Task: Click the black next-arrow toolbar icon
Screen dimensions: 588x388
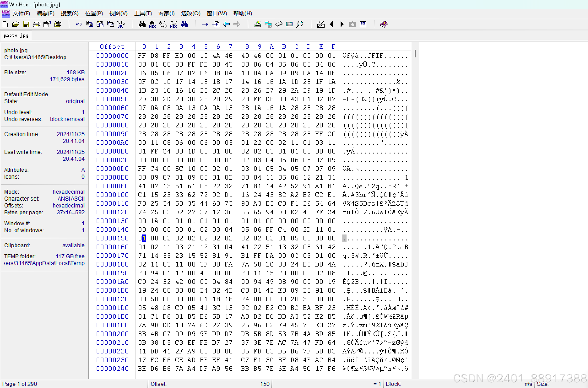Action: tap(342, 24)
